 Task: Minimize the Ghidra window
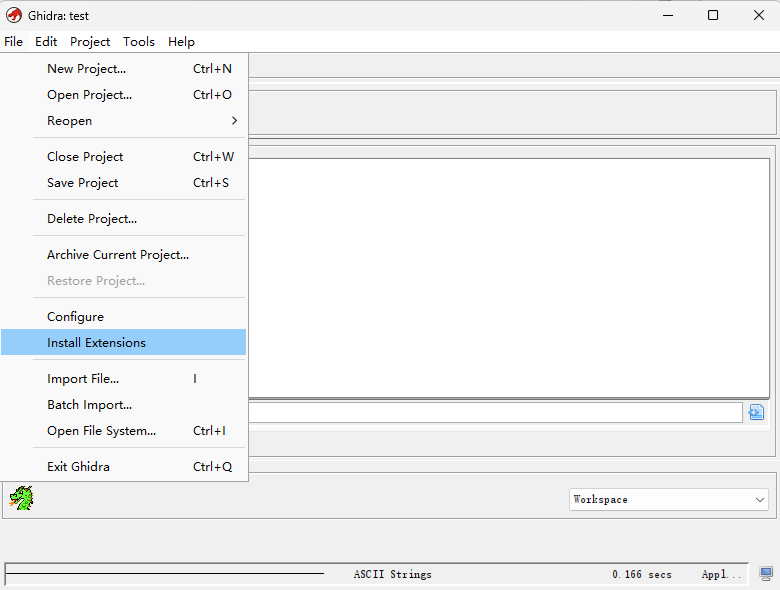(668, 15)
